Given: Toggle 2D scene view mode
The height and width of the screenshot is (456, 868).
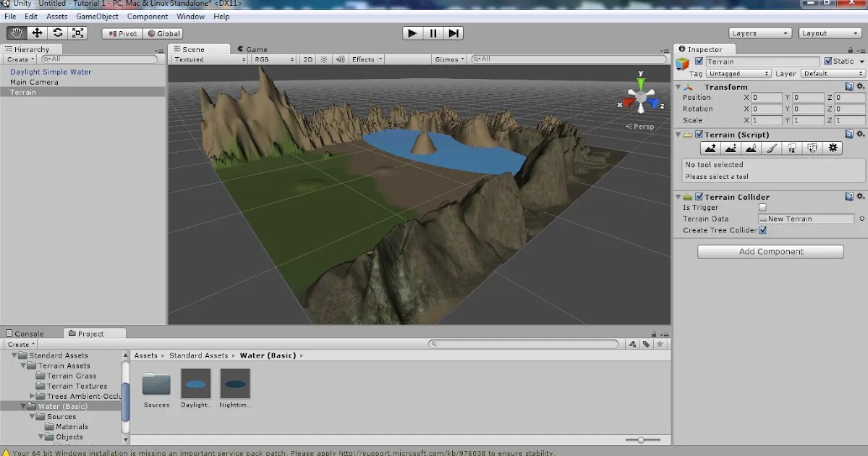Looking at the screenshot, I should click(308, 59).
